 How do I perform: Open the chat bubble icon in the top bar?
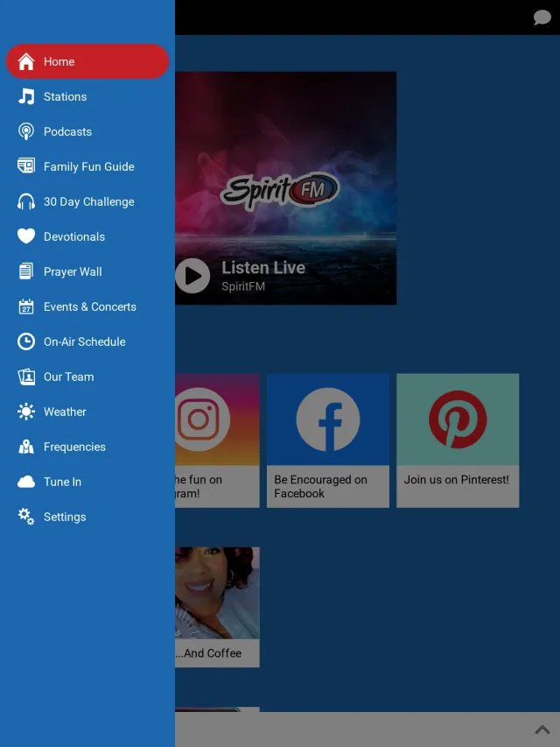[542, 18]
